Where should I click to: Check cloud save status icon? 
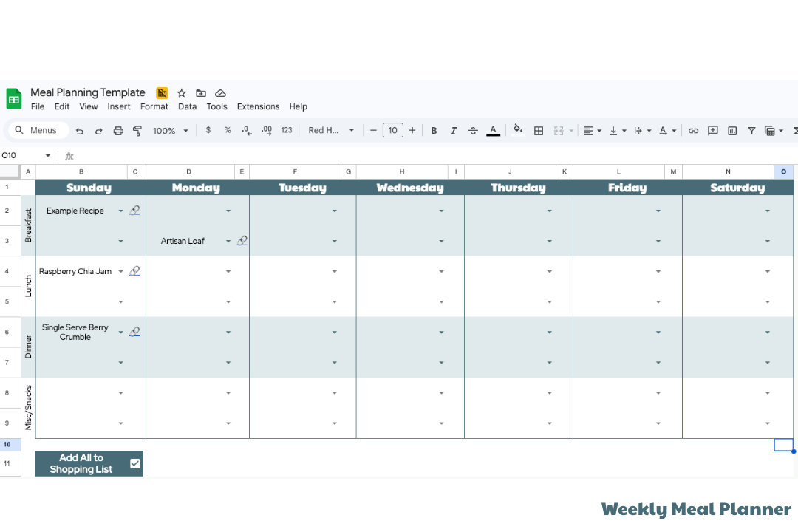[220, 93]
